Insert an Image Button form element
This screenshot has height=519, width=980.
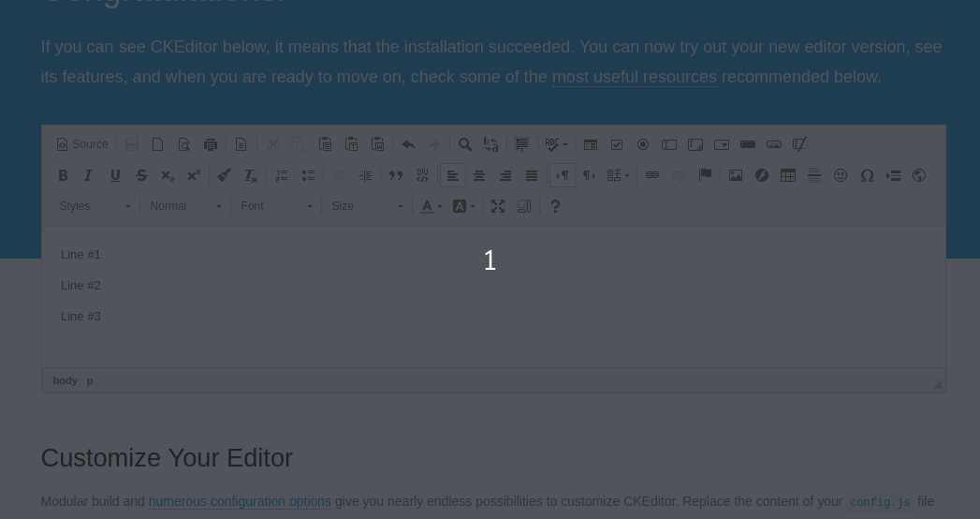click(774, 144)
